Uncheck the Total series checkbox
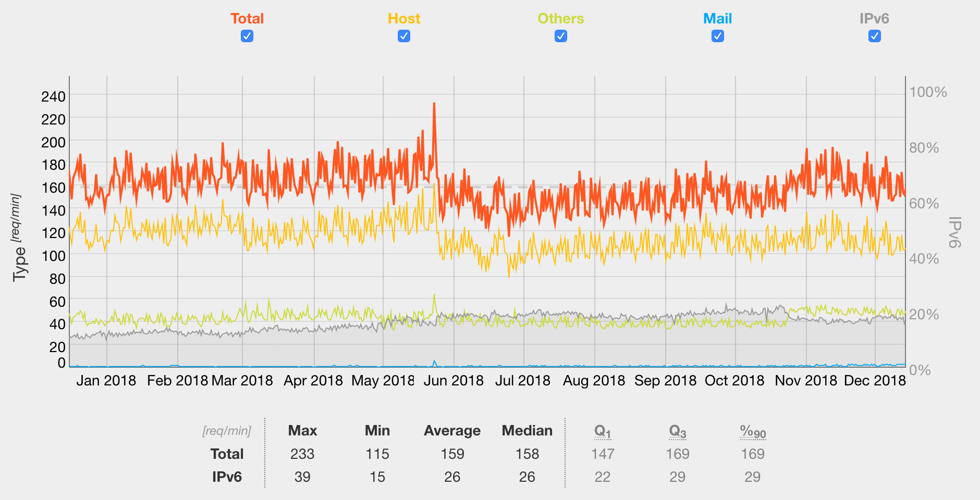The height and width of the screenshot is (500, 980). click(247, 36)
